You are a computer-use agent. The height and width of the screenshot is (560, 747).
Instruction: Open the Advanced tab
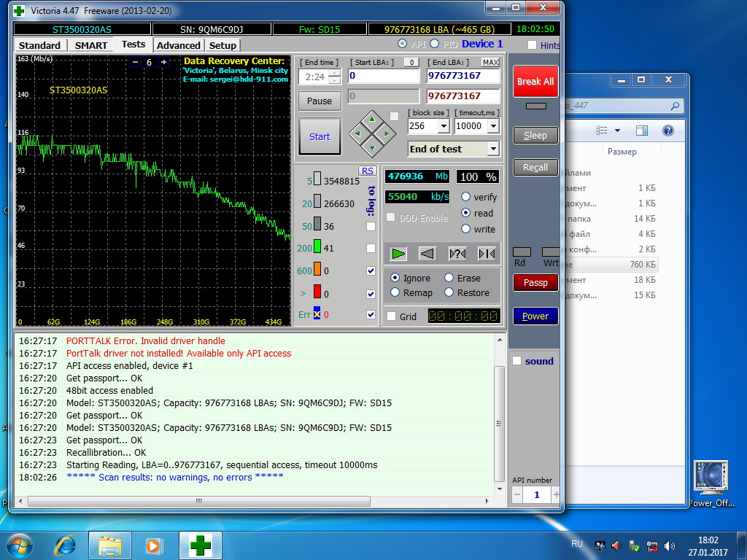pos(178,45)
